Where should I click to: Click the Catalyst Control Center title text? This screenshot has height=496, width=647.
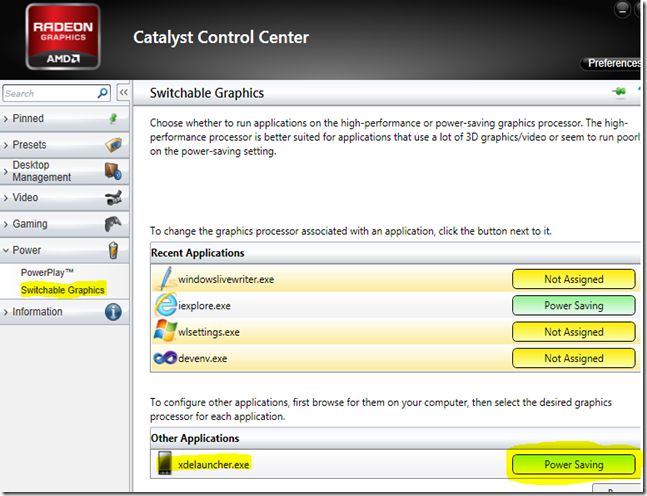pos(221,37)
